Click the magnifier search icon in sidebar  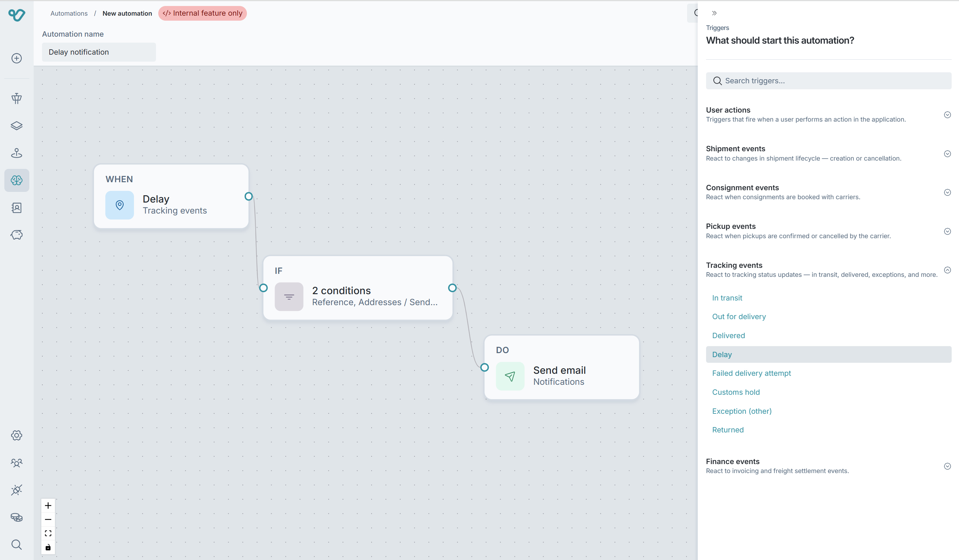[x=16, y=544]
